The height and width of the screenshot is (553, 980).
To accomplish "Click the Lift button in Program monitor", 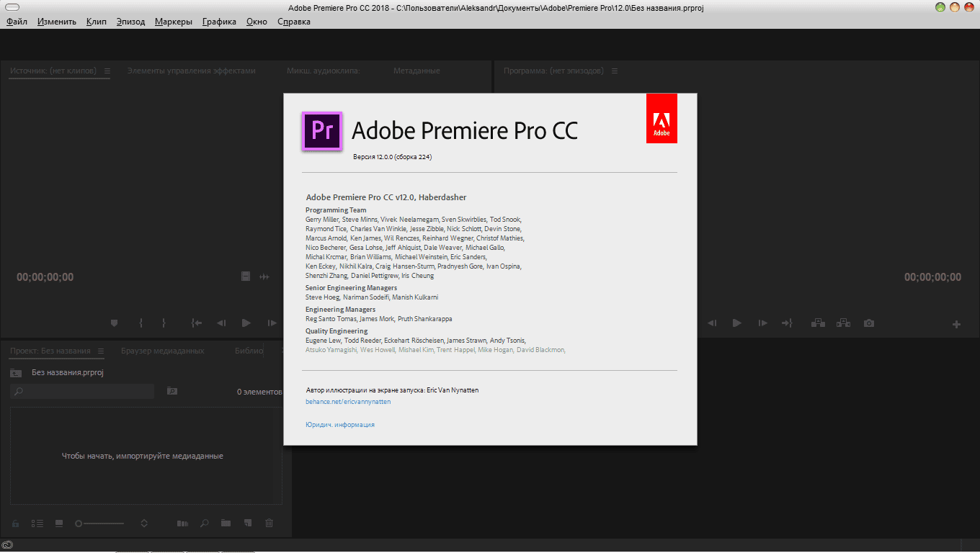I will tap(818, 323).
